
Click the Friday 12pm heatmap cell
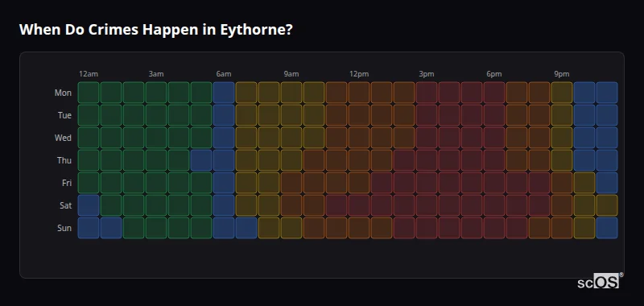(x=359, y=183)
